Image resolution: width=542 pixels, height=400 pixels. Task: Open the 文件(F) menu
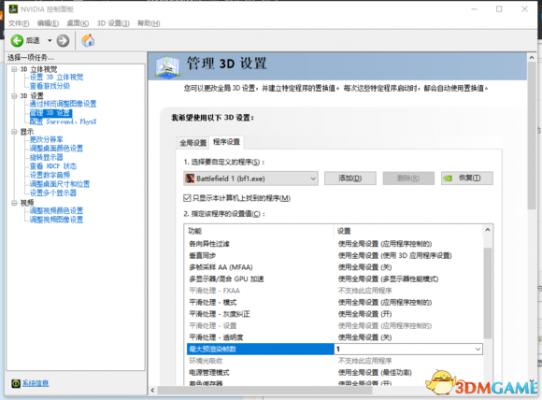pos(19,23)
